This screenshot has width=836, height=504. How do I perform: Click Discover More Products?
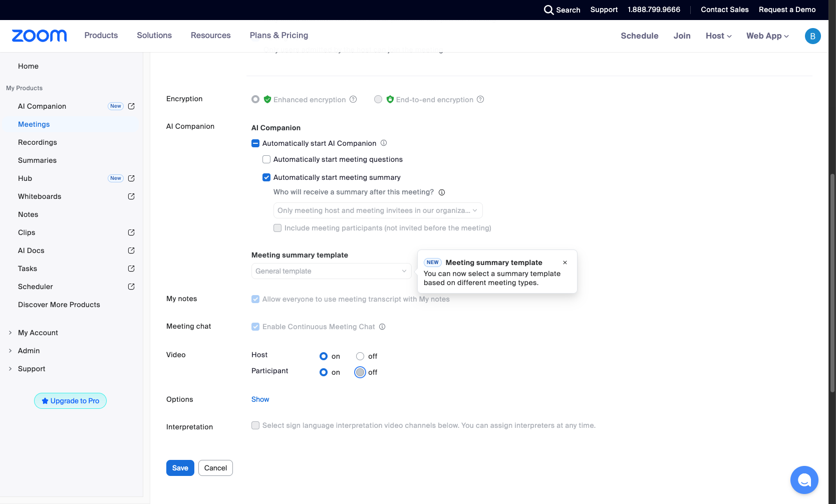[59, 305]
